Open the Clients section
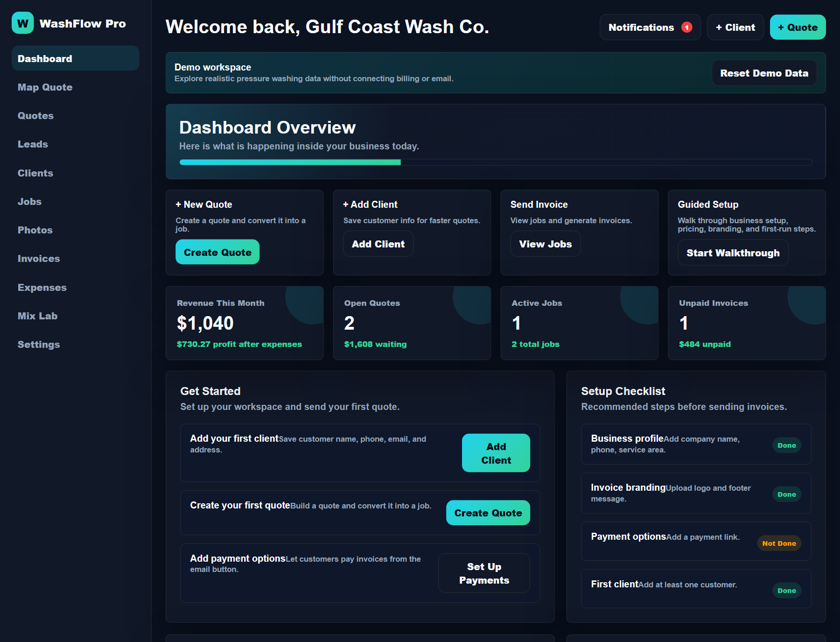 pos(35,173)
